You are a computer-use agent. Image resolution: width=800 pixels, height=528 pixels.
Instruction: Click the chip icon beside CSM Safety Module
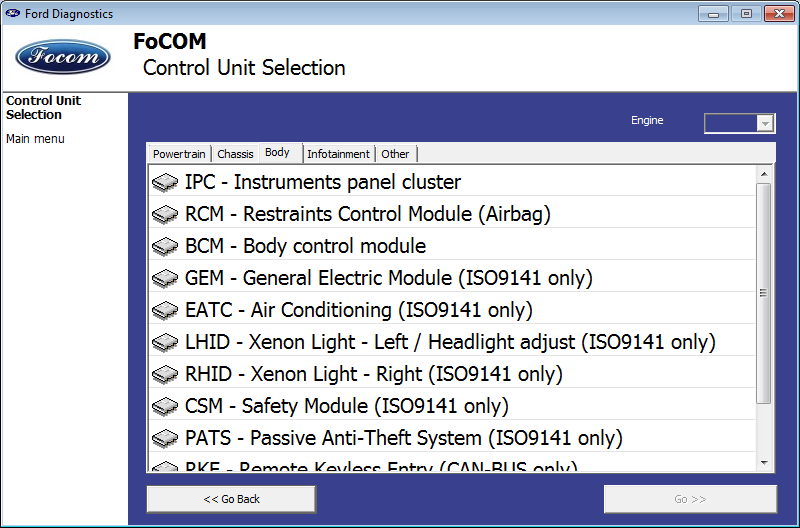[x=165, y=407]
